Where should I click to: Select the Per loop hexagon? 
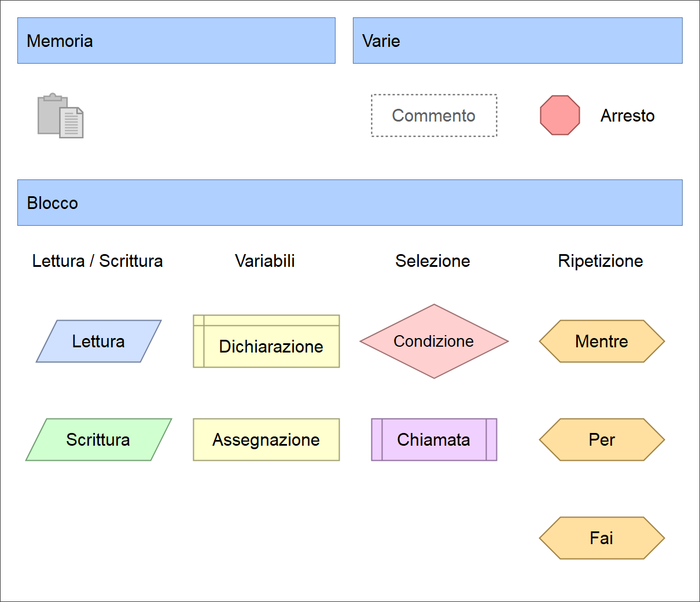[x=602, y=440]
